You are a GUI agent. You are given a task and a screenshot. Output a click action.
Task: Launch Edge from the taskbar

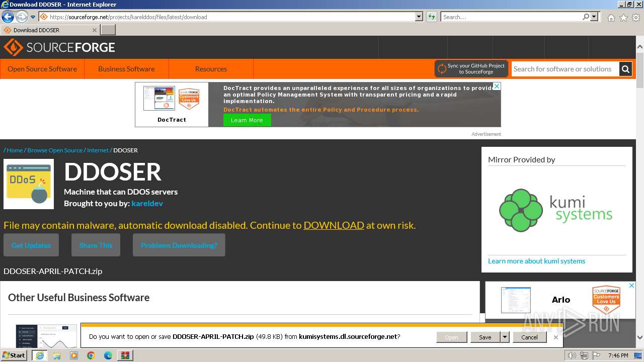108,355
